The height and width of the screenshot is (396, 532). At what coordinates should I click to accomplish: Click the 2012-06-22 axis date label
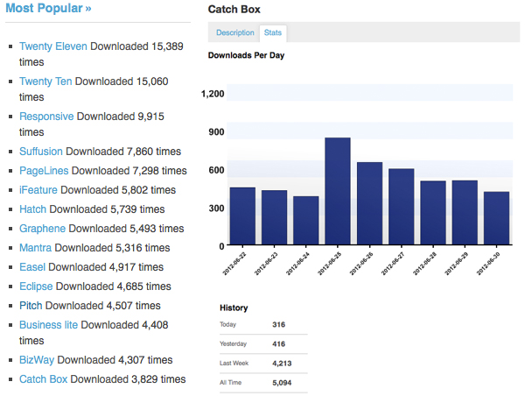coord(234,264)
